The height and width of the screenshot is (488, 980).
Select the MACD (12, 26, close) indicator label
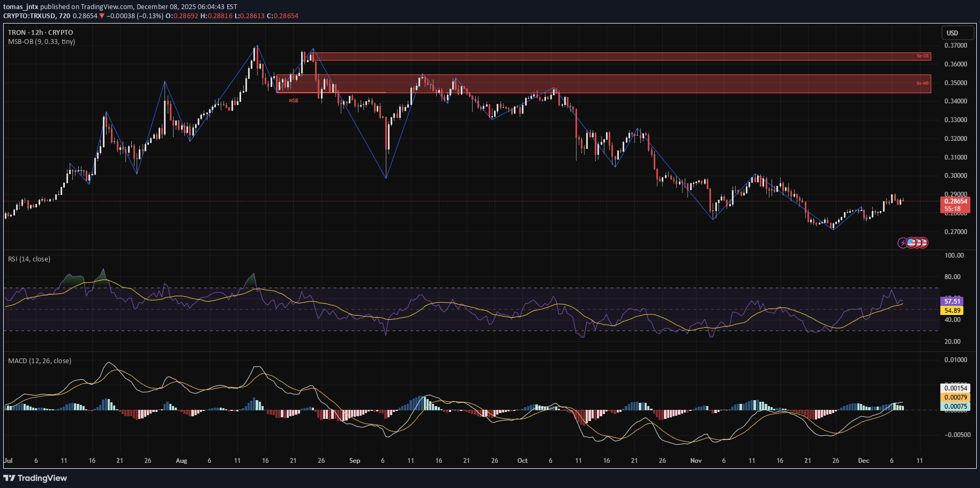(39, 361)
